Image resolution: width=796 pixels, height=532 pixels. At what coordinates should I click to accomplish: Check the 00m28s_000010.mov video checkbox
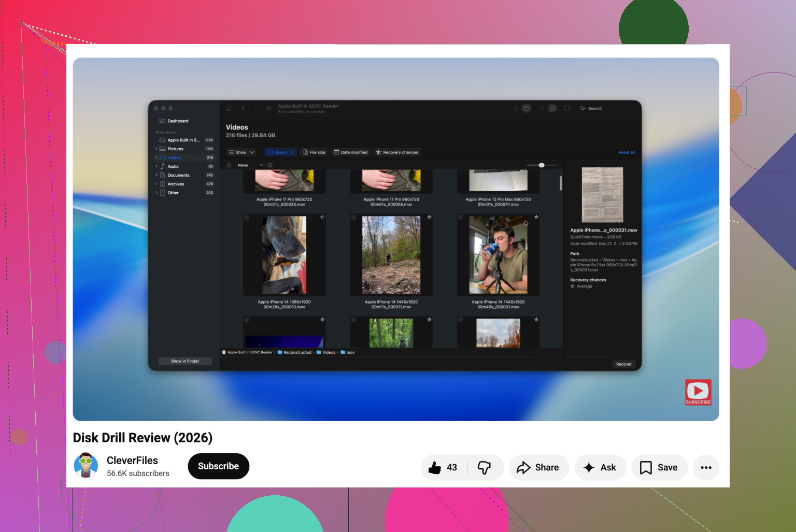[247, 218]
